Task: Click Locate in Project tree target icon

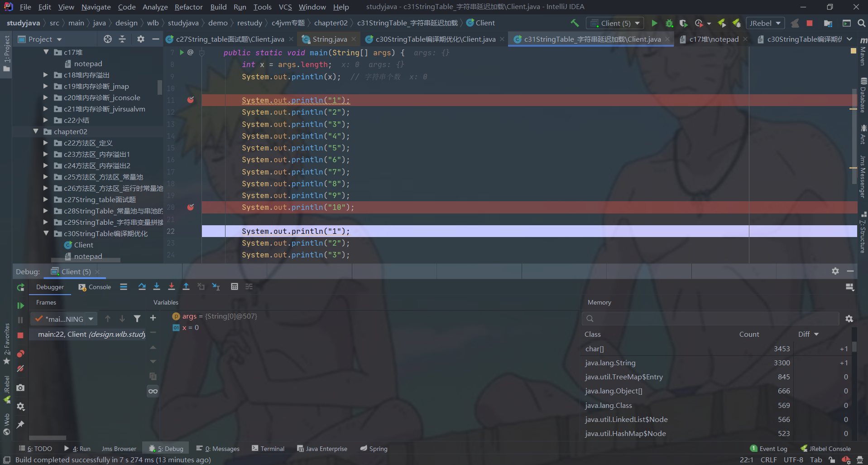Action: (x=108, y=39)
